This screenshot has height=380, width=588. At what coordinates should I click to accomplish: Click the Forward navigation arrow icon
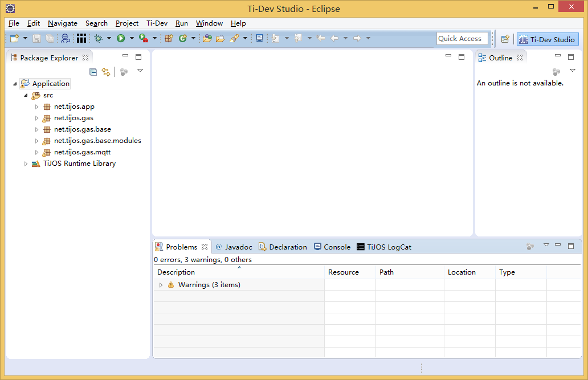(x=357, y=38)
